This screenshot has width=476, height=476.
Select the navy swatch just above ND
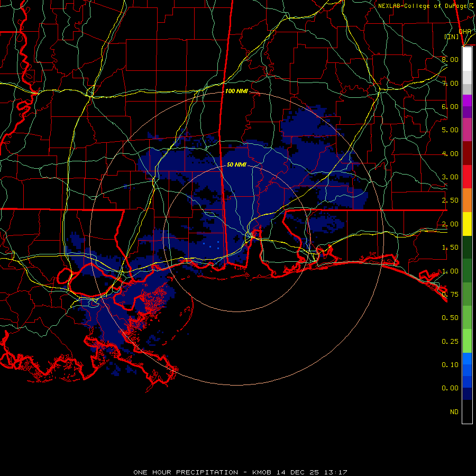(467, 393)
